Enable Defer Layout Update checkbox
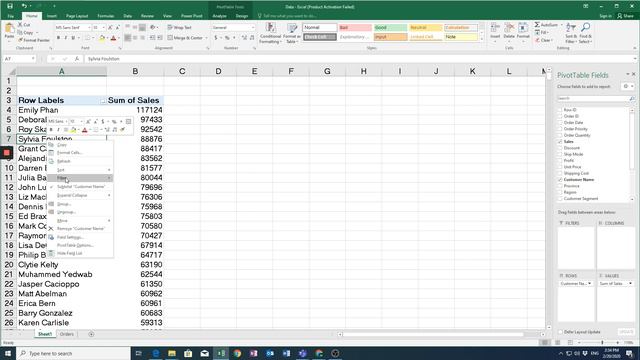The image size is (640, 360). 560,332
